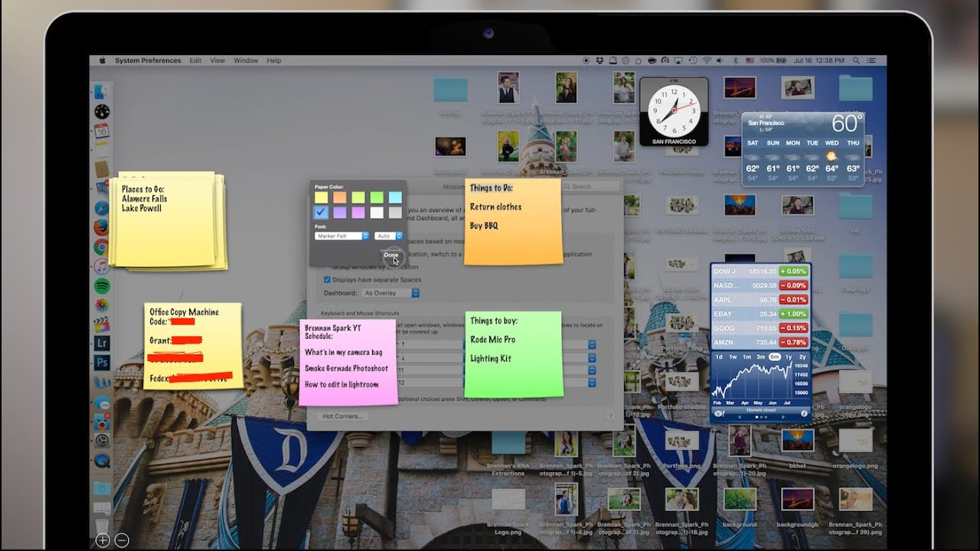Viewport: 980px width, 551px height.
Task: Open the View menu
Action: [x=217, y=60]
